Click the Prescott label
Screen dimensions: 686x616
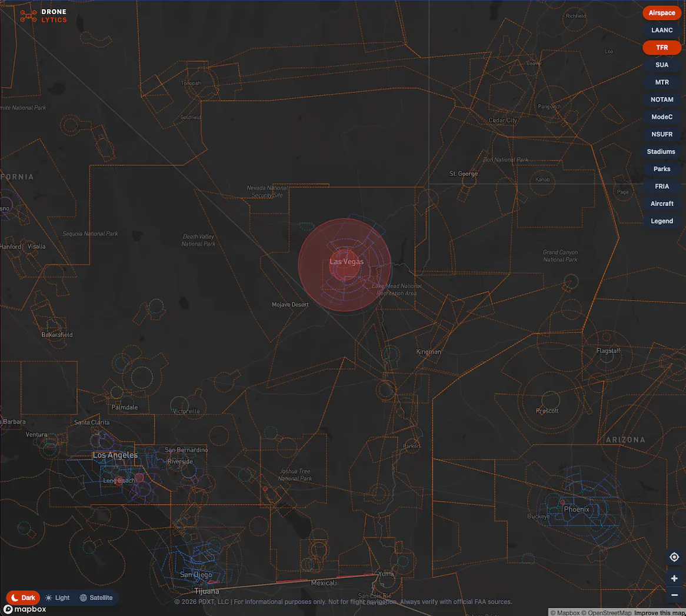click(547, 411)
